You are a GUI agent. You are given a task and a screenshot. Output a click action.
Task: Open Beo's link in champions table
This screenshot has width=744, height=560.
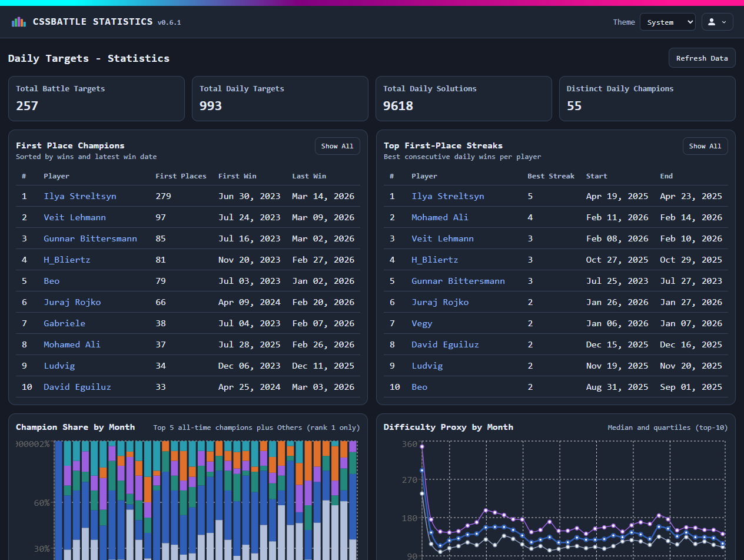point(51,281)
